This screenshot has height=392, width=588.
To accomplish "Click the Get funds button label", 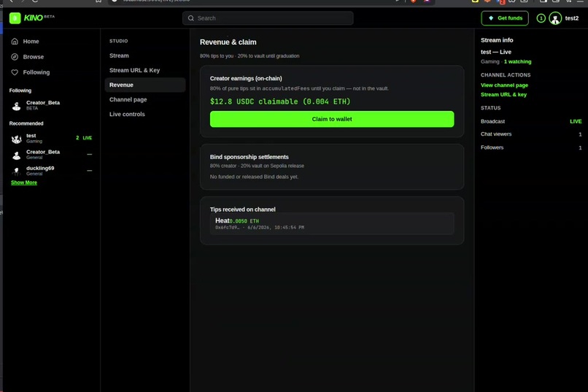I will click(510, 18).
